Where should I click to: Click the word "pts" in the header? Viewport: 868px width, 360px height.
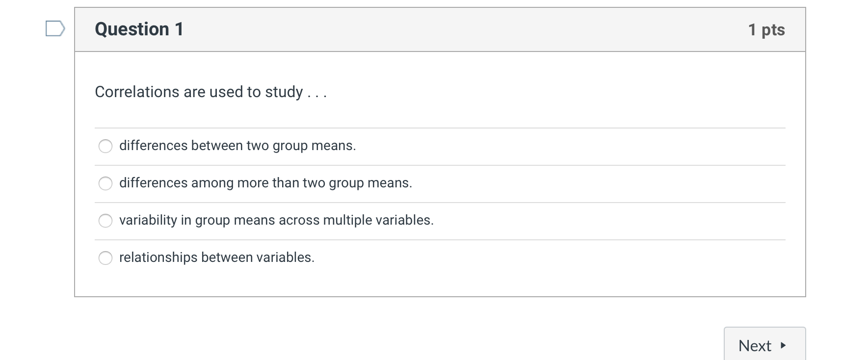coord(773,30)
